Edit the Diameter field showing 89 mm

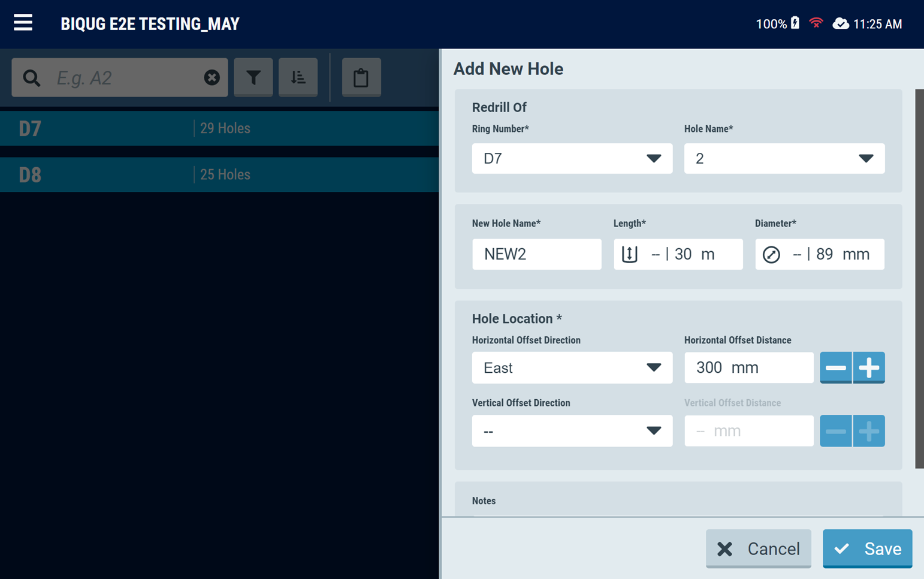820,254
